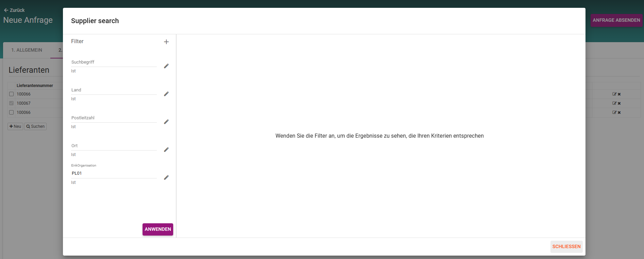
Task: Focus the Suchbegriff input field
Action: [x=114, y=62]
